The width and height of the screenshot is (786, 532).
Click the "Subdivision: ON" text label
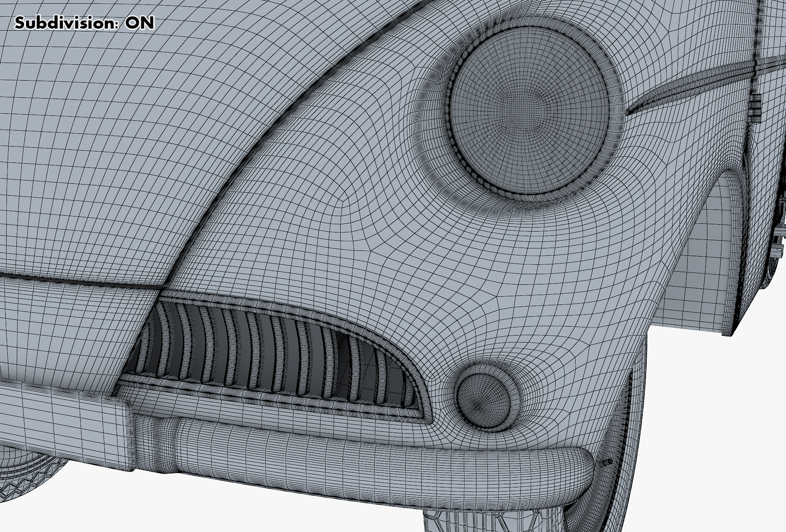pyautogui.click(x=84, y=23)
